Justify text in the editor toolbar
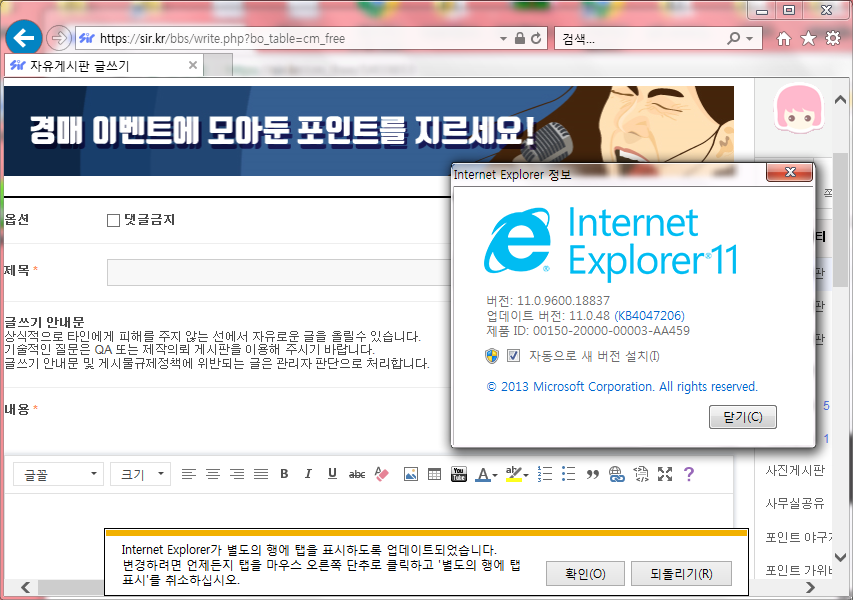This screenshot has height=600, width=853. tap(261, 474)
